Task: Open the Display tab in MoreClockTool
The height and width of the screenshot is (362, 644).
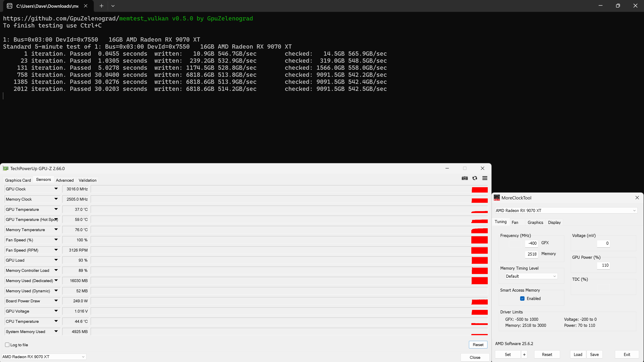Action: [554, 222]
